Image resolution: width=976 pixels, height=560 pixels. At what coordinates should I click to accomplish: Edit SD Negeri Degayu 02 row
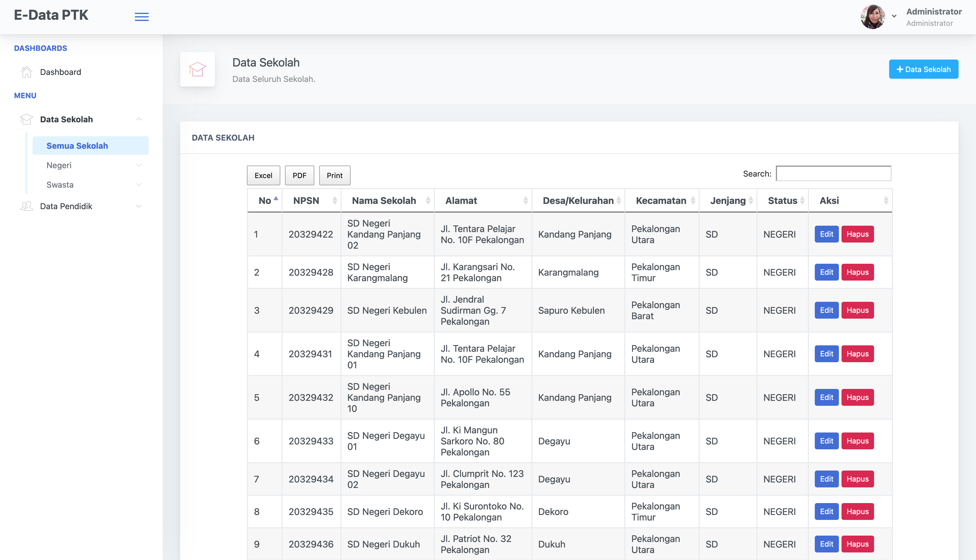click(826, 479)
